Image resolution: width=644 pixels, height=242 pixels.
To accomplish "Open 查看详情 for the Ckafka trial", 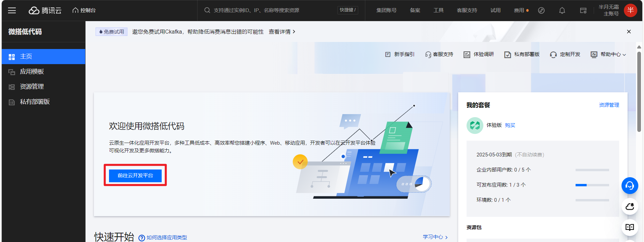I will tap(282, 32).
